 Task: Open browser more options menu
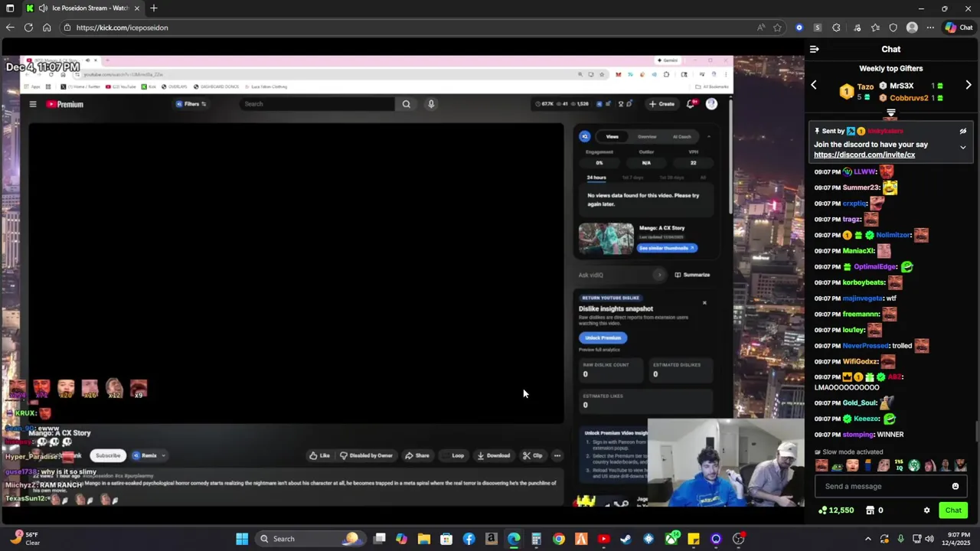(930, 28)
